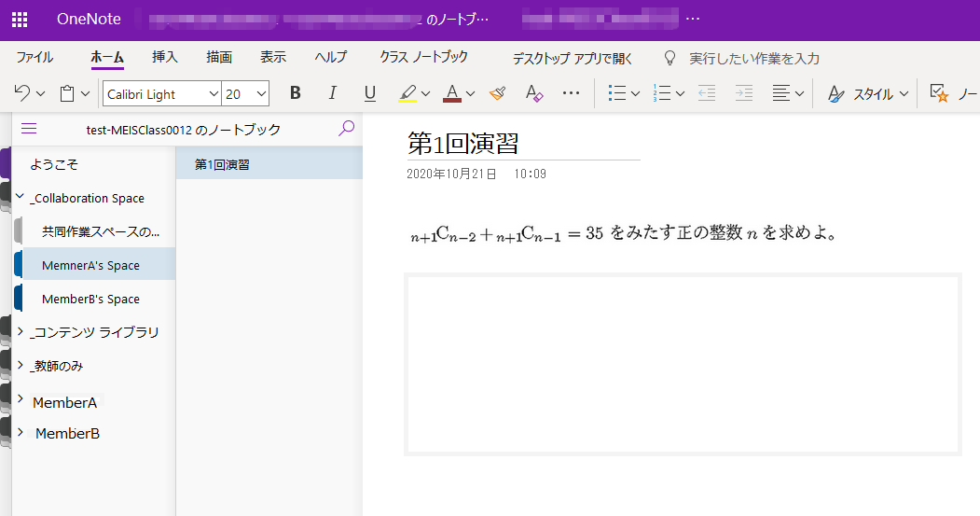The image size is (980, 516).
Task: Click the test-MEISClass0012 notebook name
Action: pyautogui.click(x=184, y=130)
